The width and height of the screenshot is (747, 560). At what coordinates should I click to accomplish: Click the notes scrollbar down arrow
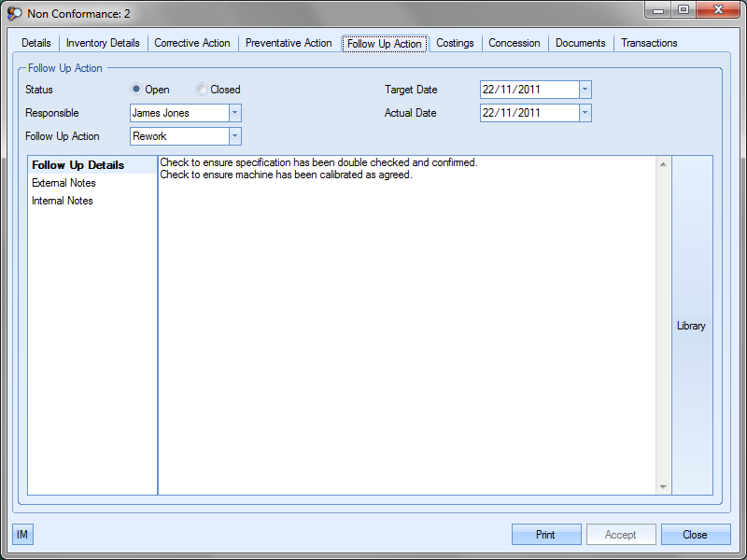(x=663, y=486)
